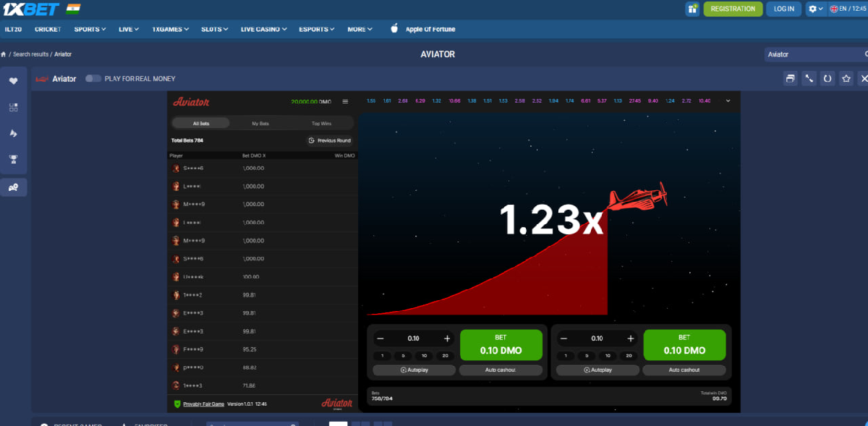Screen dimensions: 868x426
Task: Click the 95.25 bet value
Action: coord(249,349)
